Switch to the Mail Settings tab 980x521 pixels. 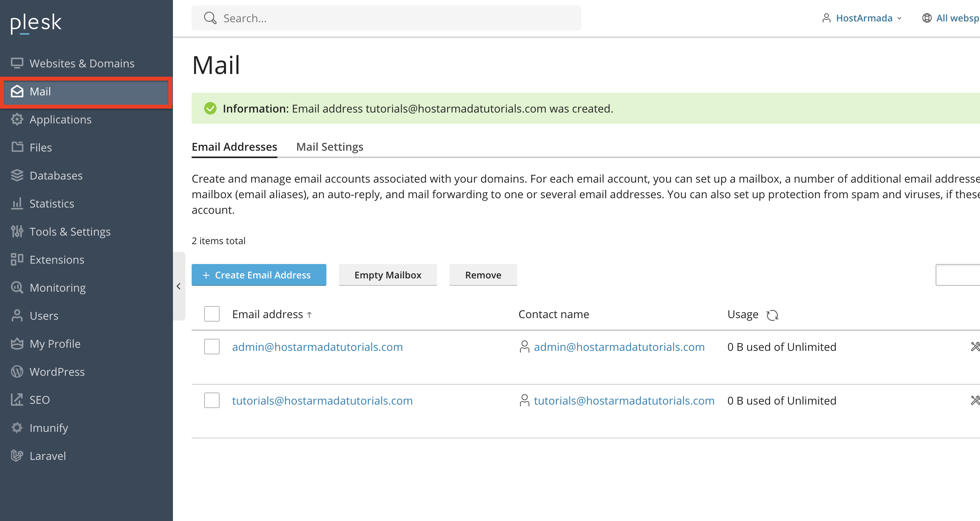(330, 147)
